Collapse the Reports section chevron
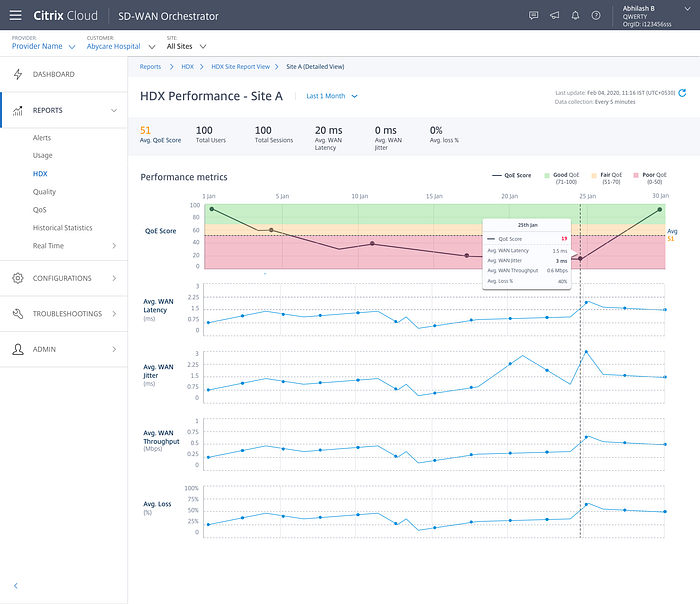The image size is (700, 604). 114,111
